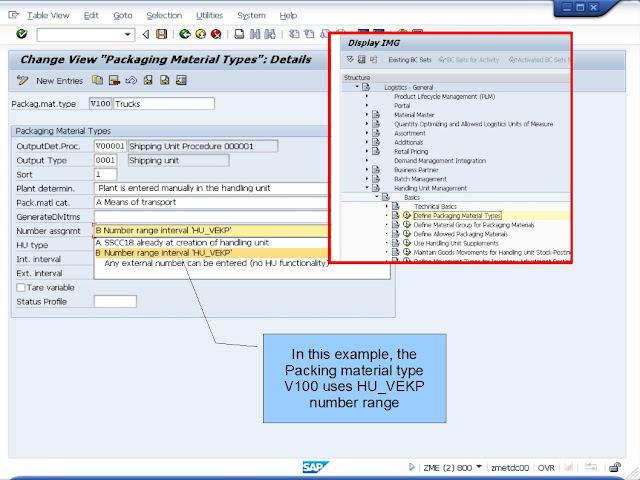Click the second toolbar icon in Display IMG
Screen dimensions: 640x480
[x=361, y=60]
